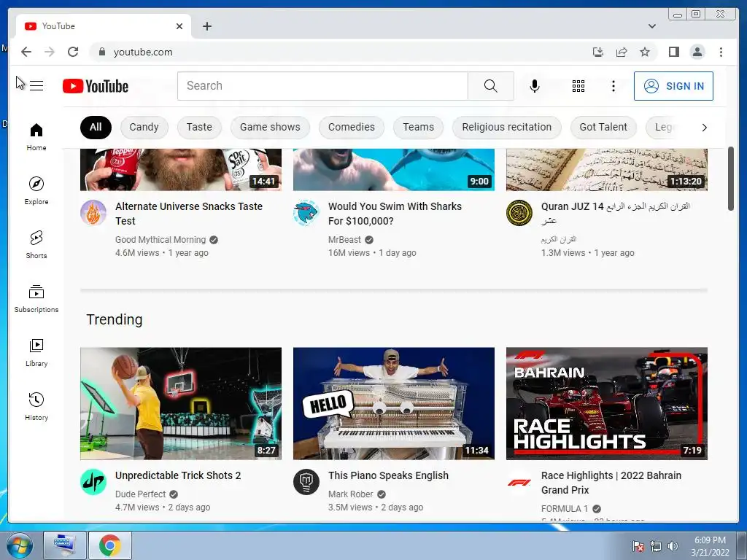Toggle the Chrome side panel icon
This screenshot has height=560, width=747.
[x=673, y=52]
